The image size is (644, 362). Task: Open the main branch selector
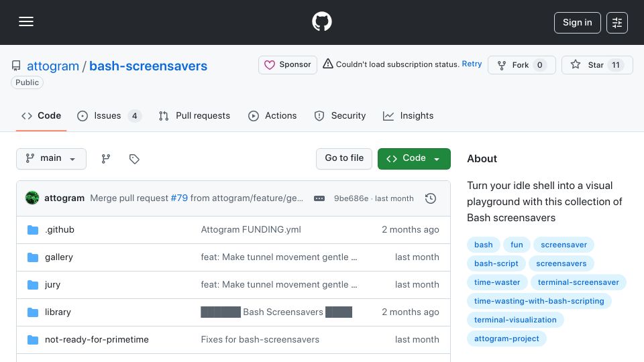click(x=52, y=158)
